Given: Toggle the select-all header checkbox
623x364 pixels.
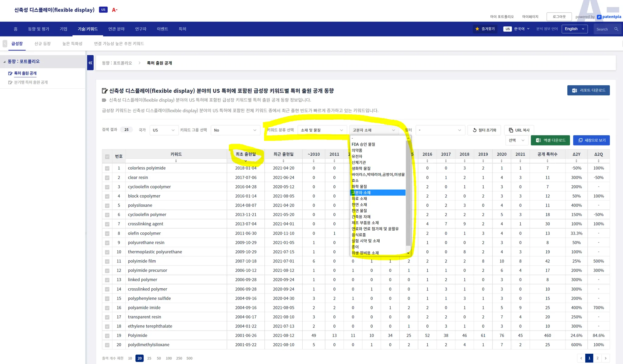Looking at the screenshot, I should click(107, 156).
